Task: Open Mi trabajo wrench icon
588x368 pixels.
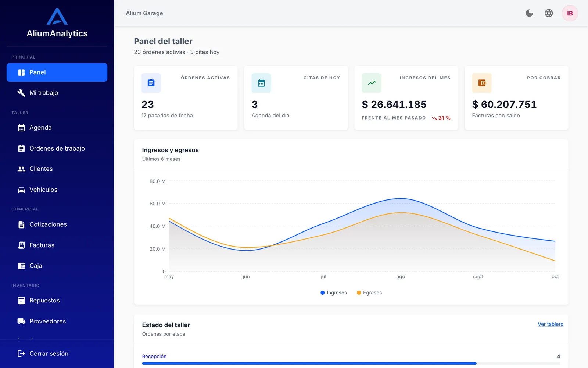Action: click(21, 93)
